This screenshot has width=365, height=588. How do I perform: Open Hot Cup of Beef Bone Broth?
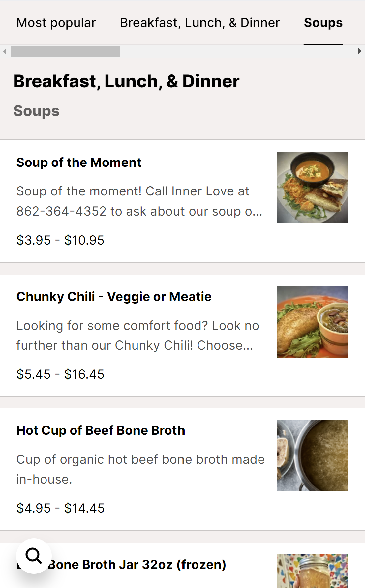tap(101, 430)
